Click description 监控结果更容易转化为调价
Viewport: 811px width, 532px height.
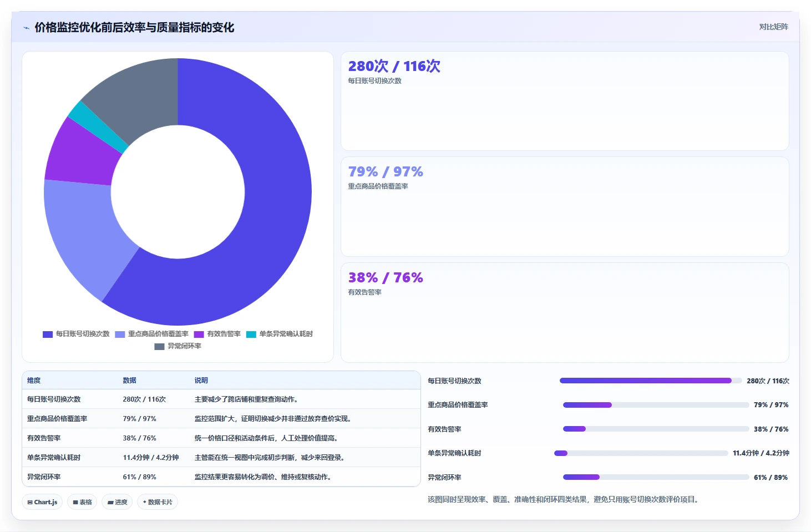point(263,477)
